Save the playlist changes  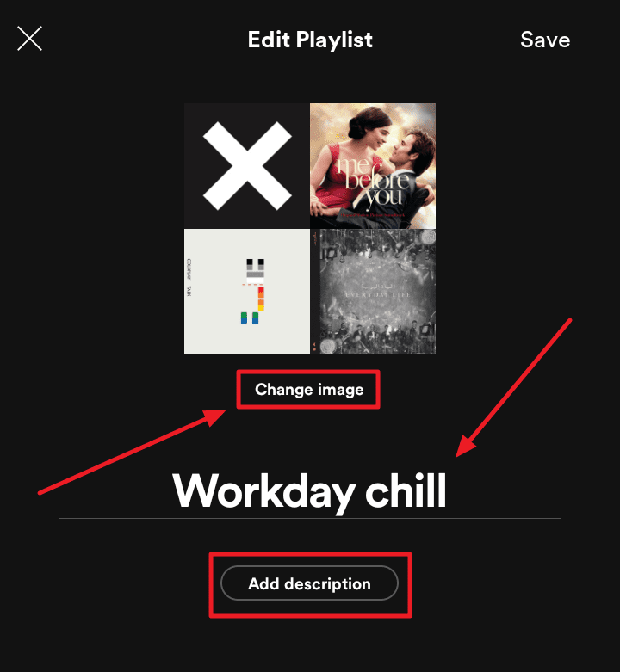(x=545, y=40)
